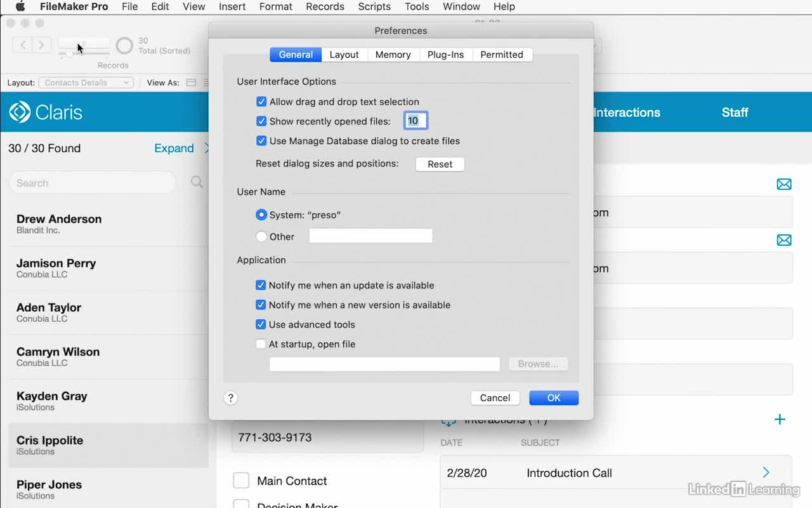Click the first email envelope icon
Viewport: 812px width, 508px height.
(x=784, y=184)
